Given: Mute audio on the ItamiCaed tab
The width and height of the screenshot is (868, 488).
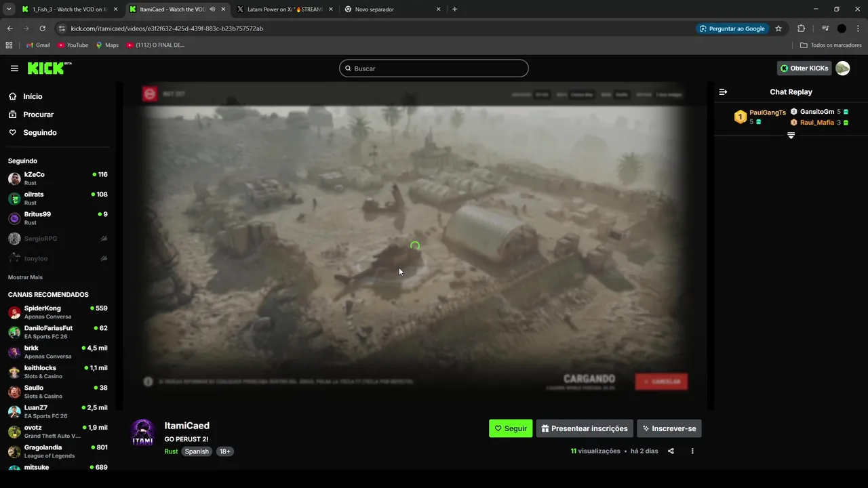Looking at the screenshot, I should point(212,9).
